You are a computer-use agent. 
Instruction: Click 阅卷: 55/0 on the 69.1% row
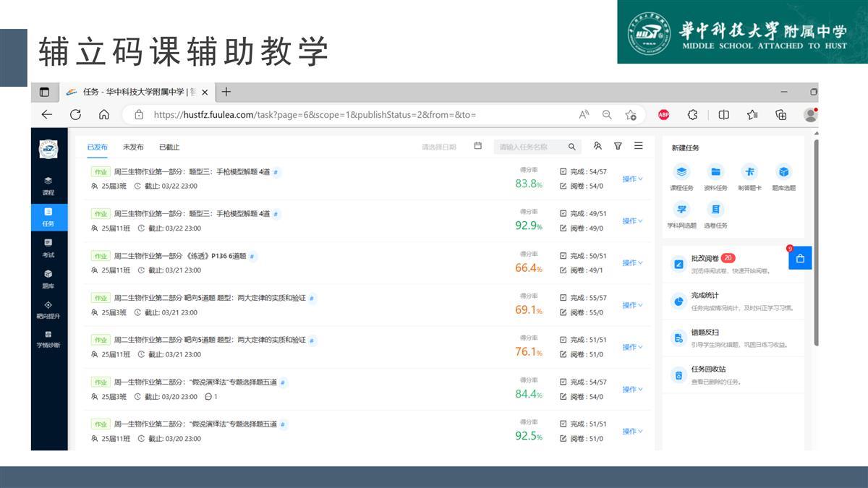coord(582,312)
